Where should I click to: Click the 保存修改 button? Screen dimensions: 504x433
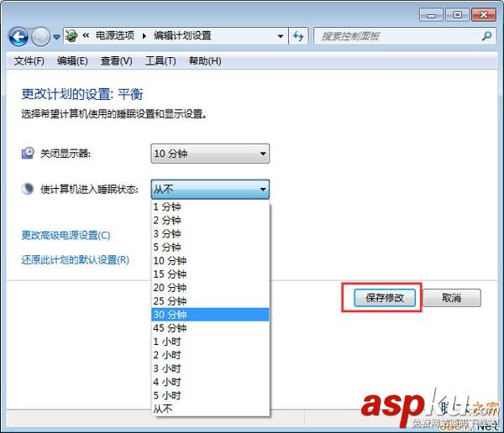(385, 298)
